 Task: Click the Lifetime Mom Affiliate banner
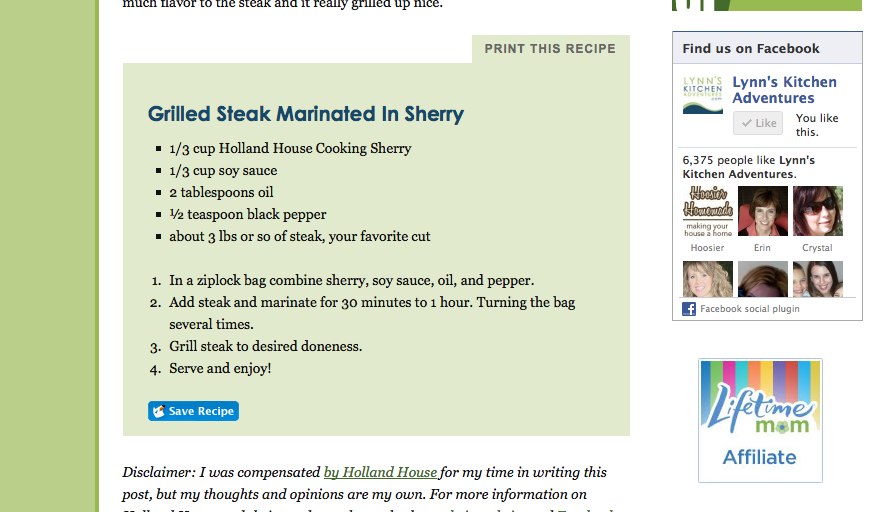pyautogui.click(x=760, y=420)
